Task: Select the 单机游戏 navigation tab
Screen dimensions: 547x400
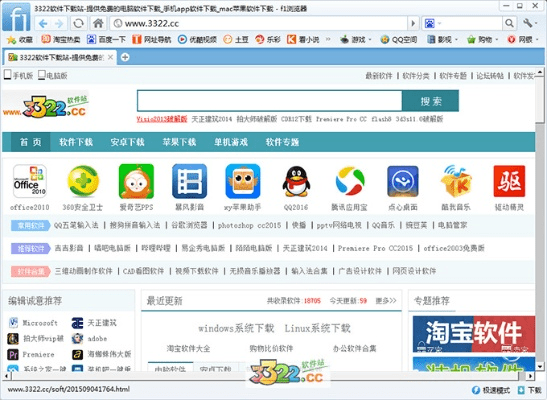Action: [x=231, y=142]
